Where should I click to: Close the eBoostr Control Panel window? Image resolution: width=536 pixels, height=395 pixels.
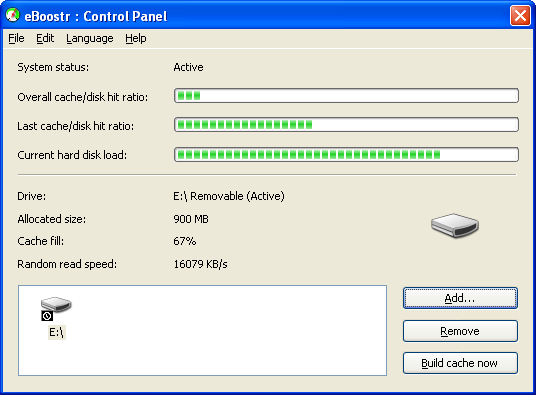[520, 16]
